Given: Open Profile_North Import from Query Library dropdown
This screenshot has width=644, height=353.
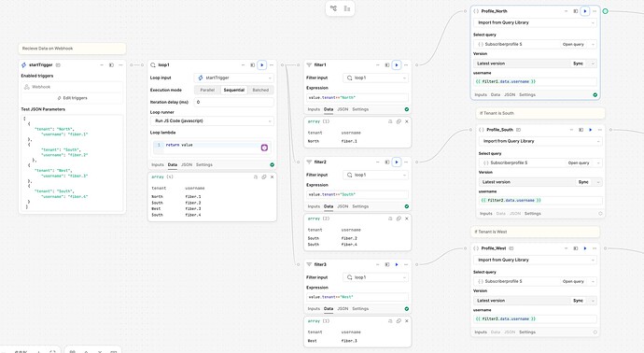Looking at the screenshot, I should tap(535, 22).
